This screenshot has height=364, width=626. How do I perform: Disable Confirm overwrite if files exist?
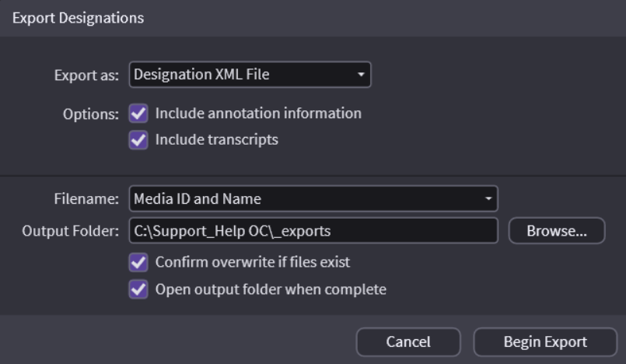click(x=138, y=262)
